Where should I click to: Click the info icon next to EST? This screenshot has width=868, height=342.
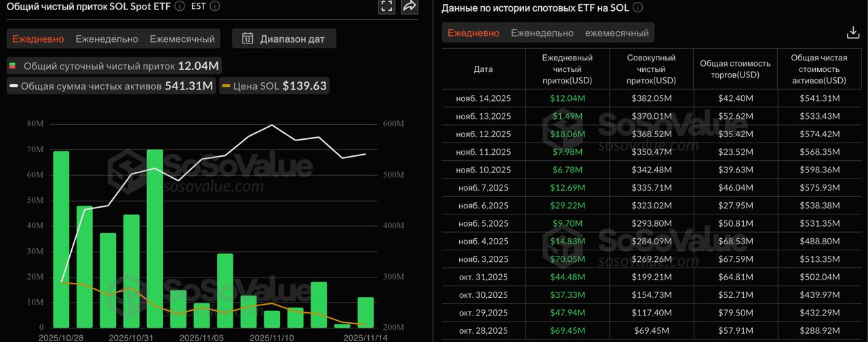[214, 6]
